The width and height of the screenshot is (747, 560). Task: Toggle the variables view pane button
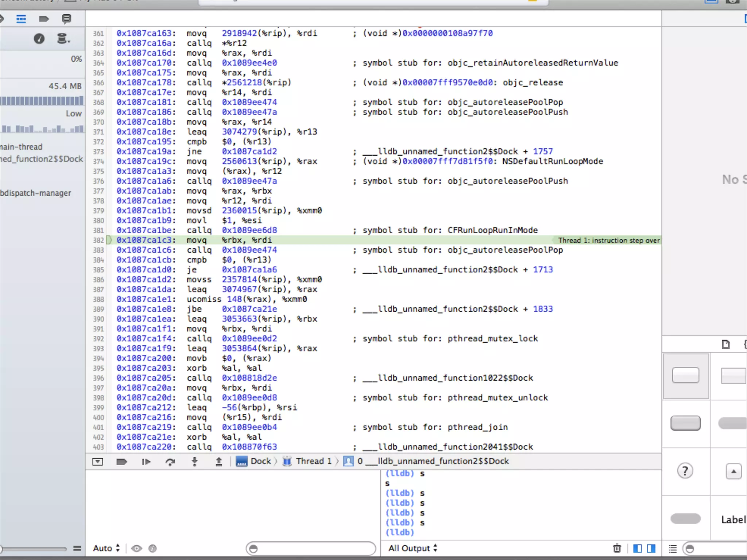(637, 548)
